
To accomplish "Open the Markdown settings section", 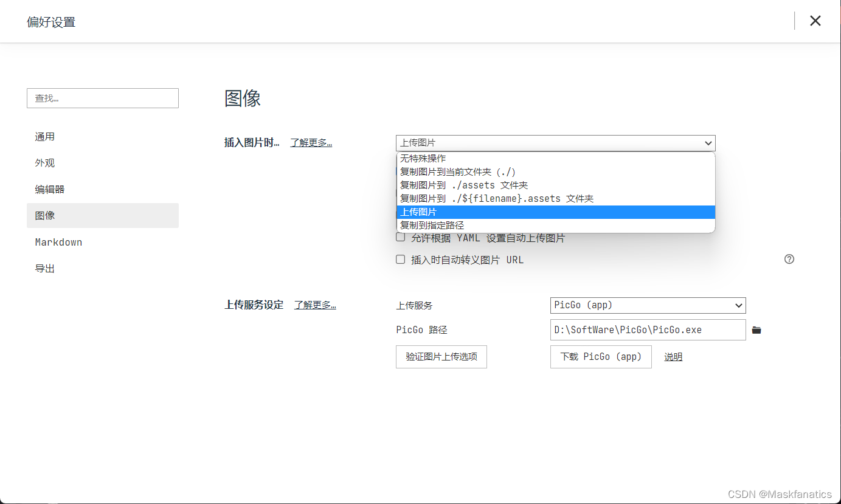I will coord(103,242).
